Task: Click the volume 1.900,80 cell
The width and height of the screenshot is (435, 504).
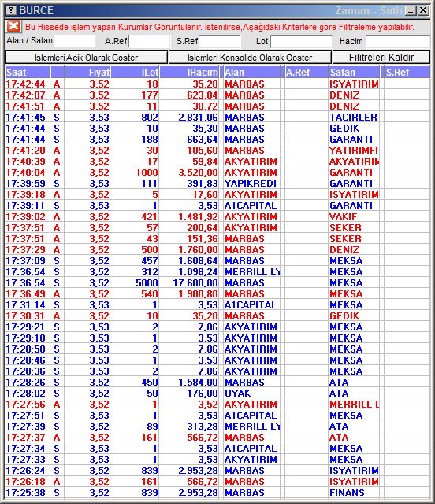Action: coord(198,293)
